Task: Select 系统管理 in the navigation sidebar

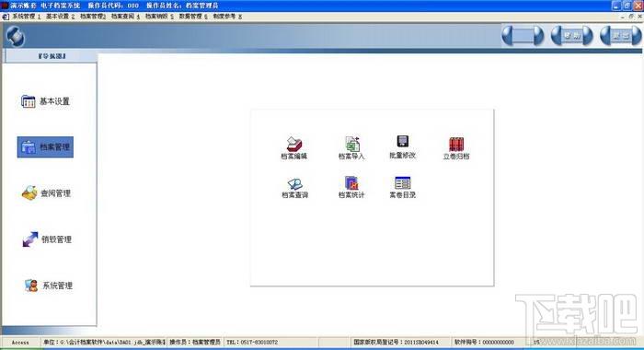Action: [48, 285]
